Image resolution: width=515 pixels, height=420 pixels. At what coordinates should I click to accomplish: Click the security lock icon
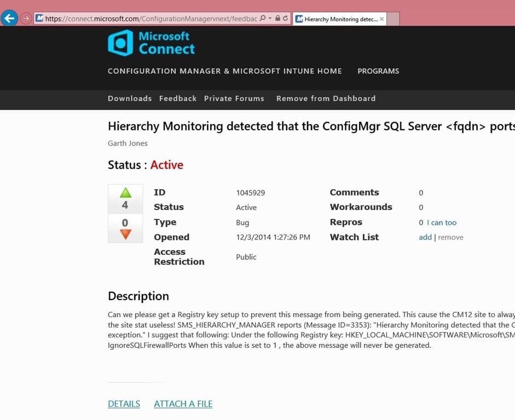pos(277,18)
